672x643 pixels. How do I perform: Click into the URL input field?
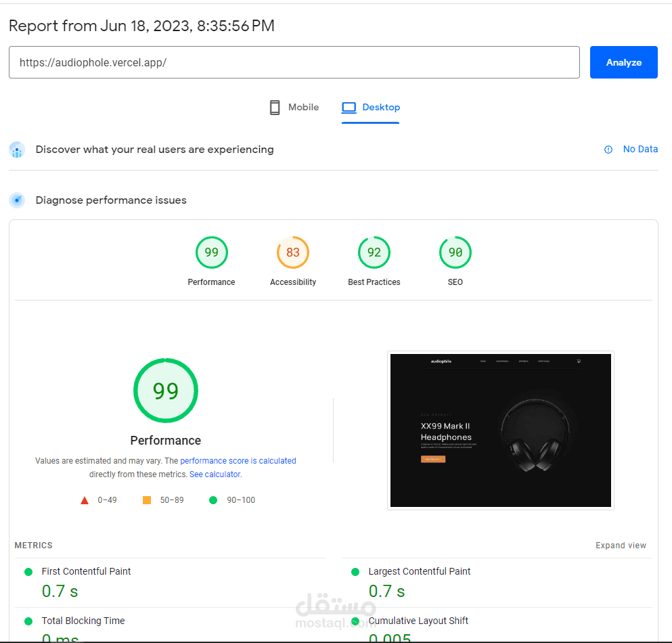[294, 62]
